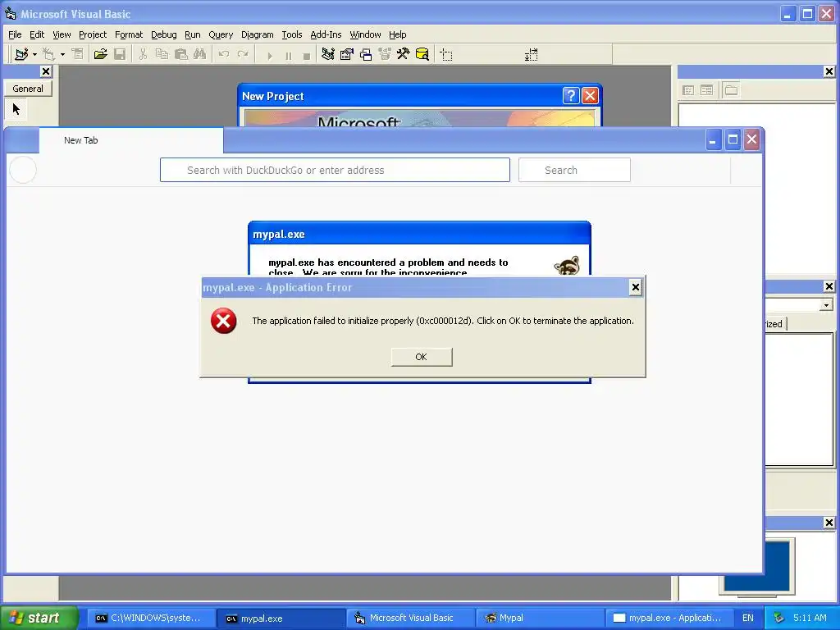Open the Help menu
840x630 pixels.
click(398, 34)
